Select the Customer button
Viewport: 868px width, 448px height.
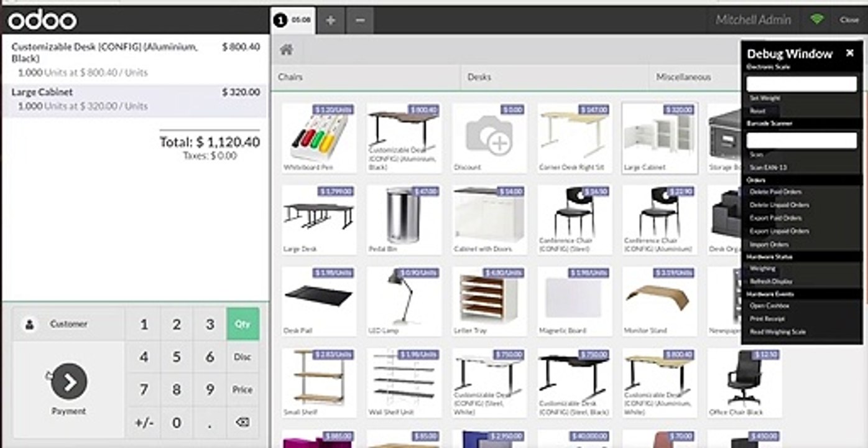tap(69, 324)
